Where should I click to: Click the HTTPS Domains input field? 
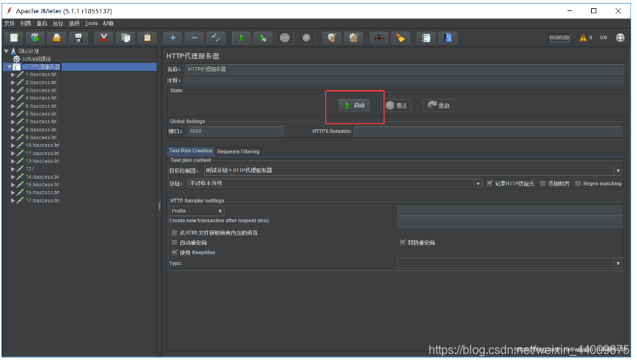[x=488, y=131]
